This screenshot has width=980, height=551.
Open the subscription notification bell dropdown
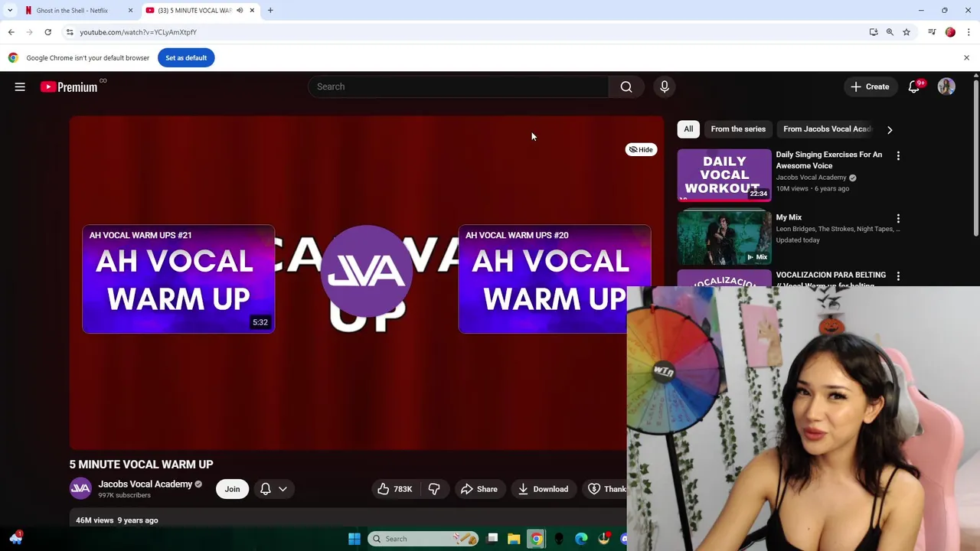273,489
